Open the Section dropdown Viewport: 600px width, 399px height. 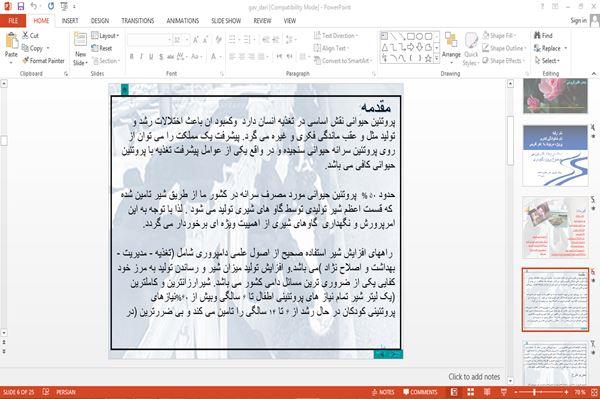106,61
